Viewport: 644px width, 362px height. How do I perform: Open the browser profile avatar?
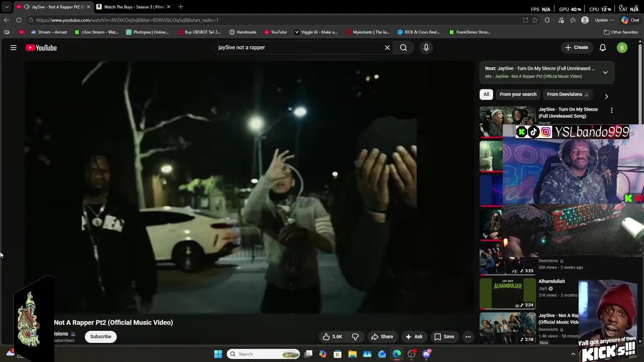[x=585, y=20]
